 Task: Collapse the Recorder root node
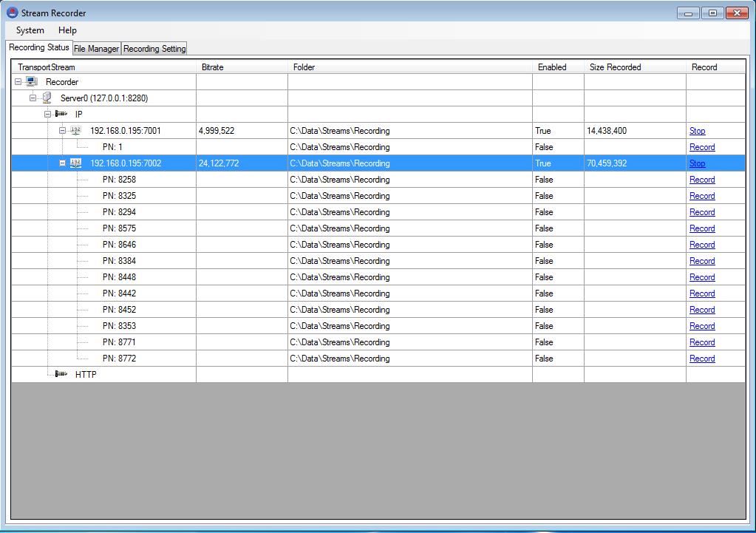click(x=18, y=82)
